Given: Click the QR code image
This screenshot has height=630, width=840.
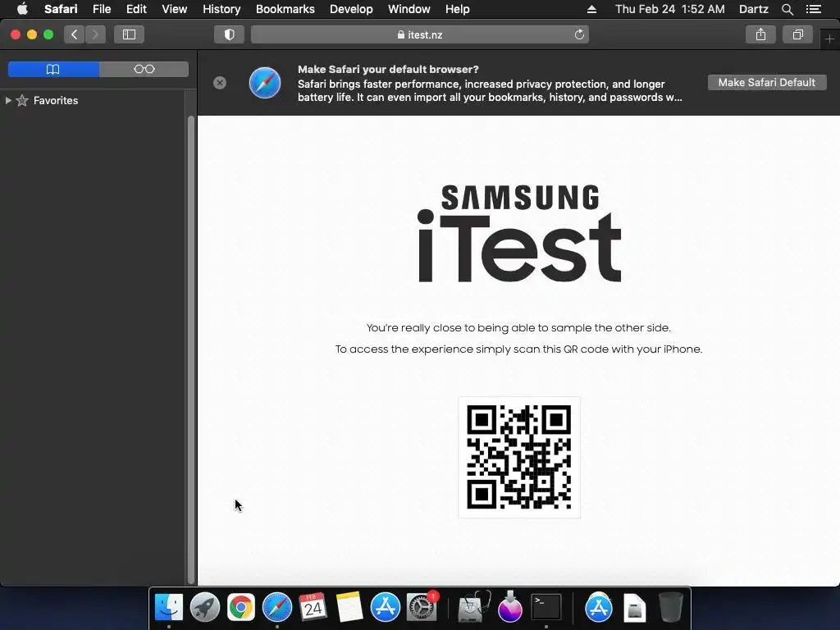Looking at the screenshot, I should (519, 457).
